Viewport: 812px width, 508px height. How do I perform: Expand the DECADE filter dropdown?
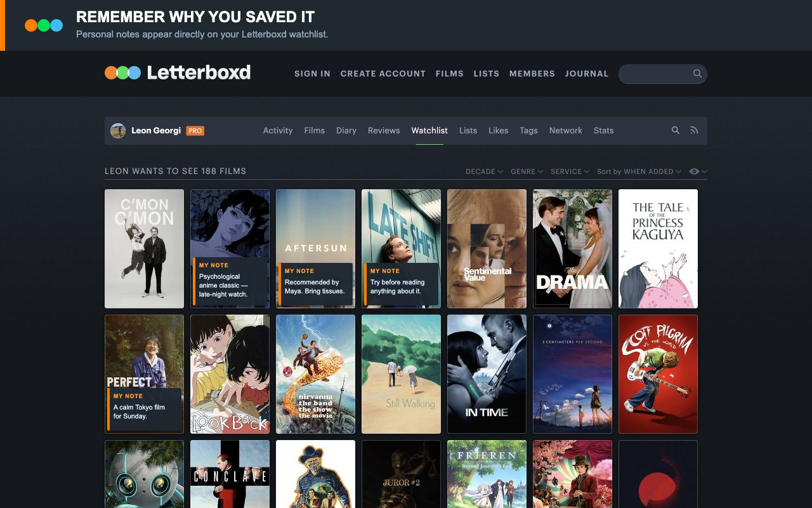[484, 171]
